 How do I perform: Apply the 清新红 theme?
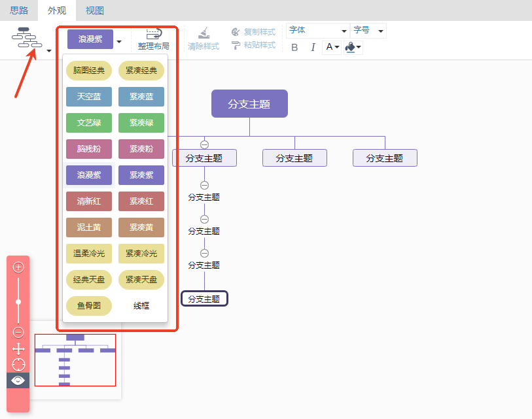[89, 201]
